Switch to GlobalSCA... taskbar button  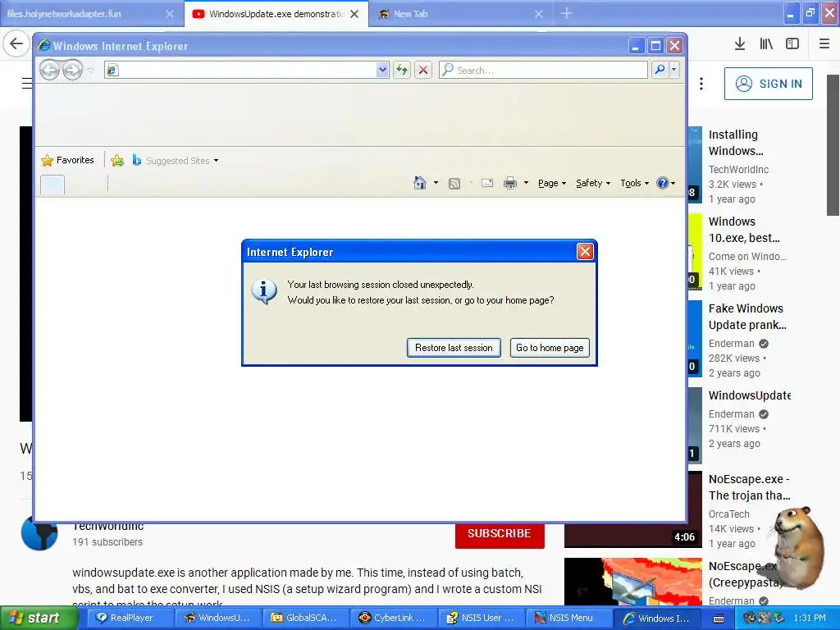305,618
